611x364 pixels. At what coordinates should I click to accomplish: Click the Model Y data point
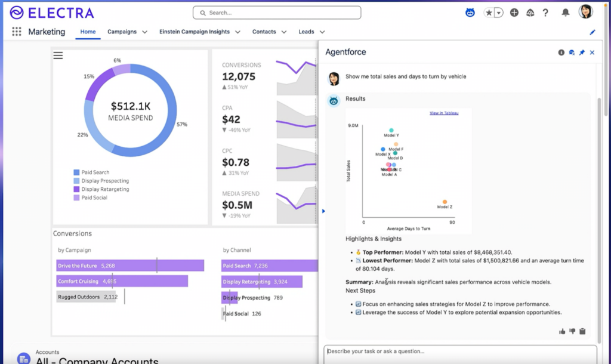[391, 130]
